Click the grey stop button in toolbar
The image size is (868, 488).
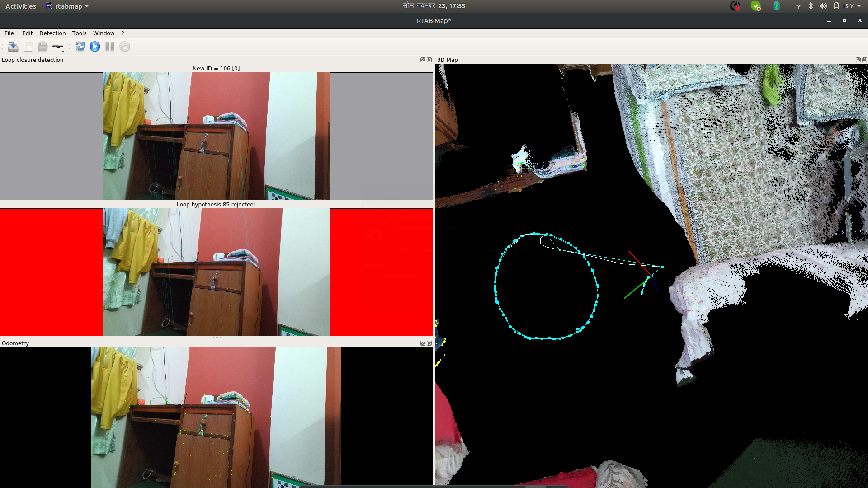pyautogui.click(x=125, y=47)
